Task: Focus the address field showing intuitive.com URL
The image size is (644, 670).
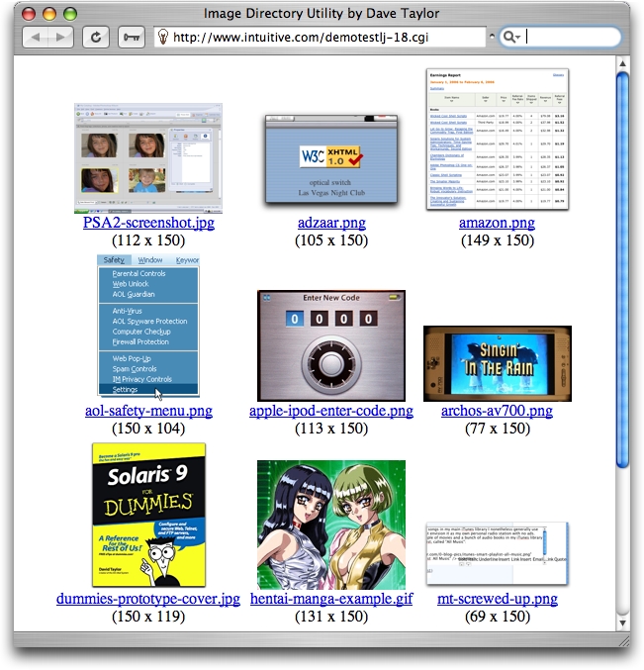Action: point(326,37)
